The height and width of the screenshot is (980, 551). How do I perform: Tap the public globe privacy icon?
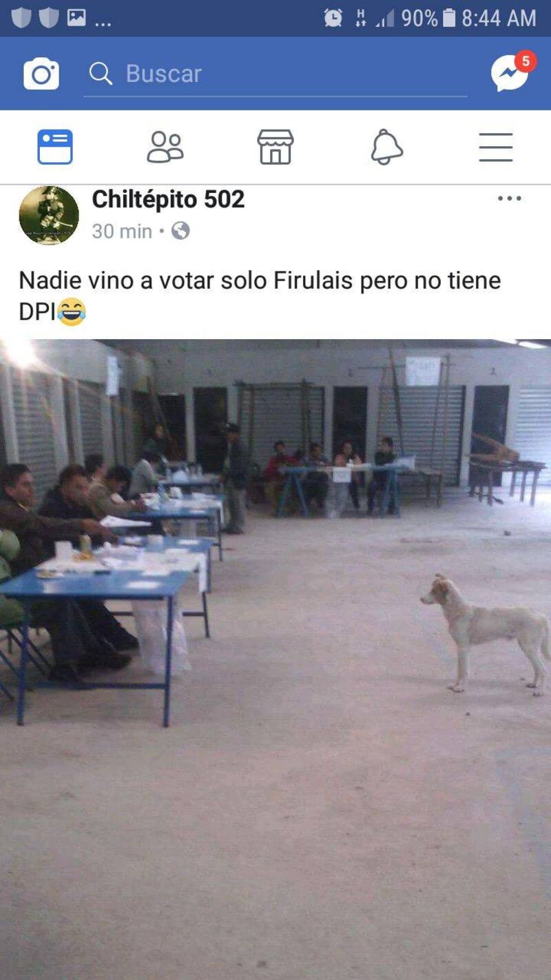(180, 231)
